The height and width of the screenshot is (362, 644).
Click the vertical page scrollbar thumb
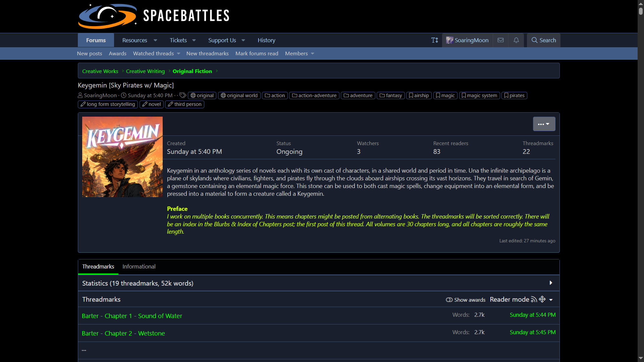pos(641,11)
